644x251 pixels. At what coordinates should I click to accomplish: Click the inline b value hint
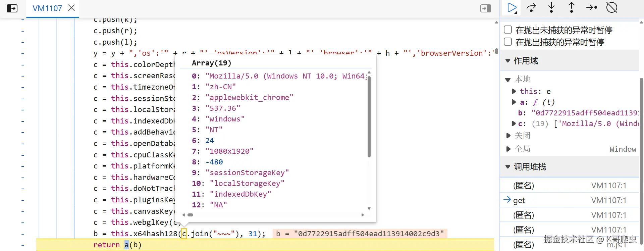click(360, 234)
